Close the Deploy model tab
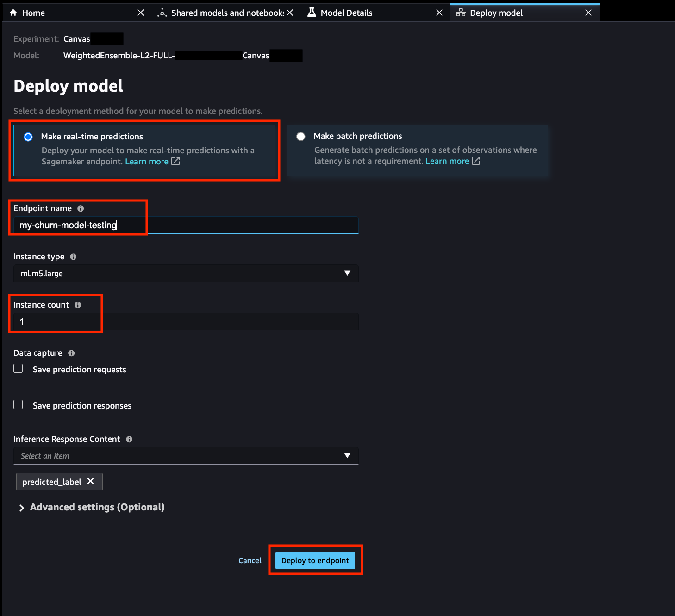Viewport: 675px width, 616px height. coord(588,13)
